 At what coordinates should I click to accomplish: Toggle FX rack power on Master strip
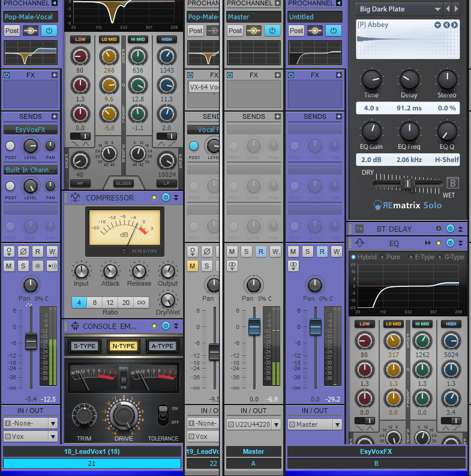click(230, 75)
